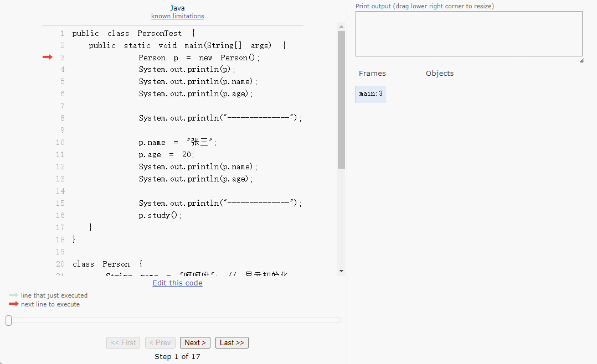The image size is (597, 364).
Task: Open the 'known limitations' link
Action: point(177,16)
